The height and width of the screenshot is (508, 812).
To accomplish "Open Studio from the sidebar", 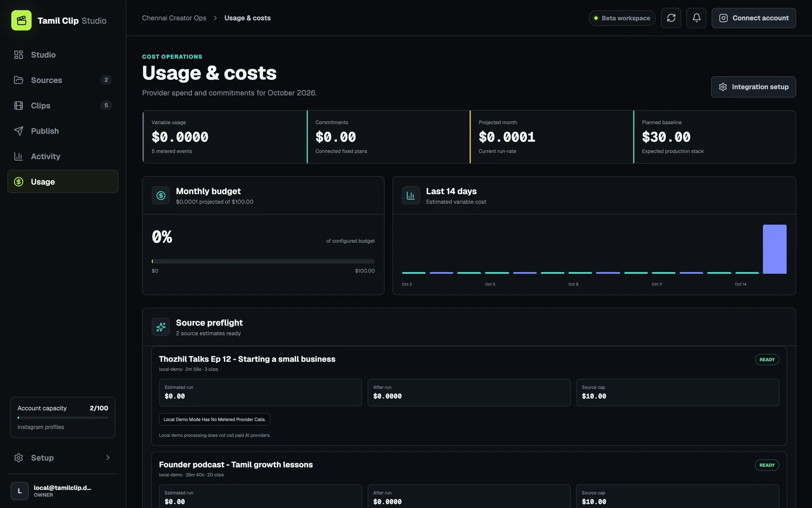I will click(x=62, y=55).
